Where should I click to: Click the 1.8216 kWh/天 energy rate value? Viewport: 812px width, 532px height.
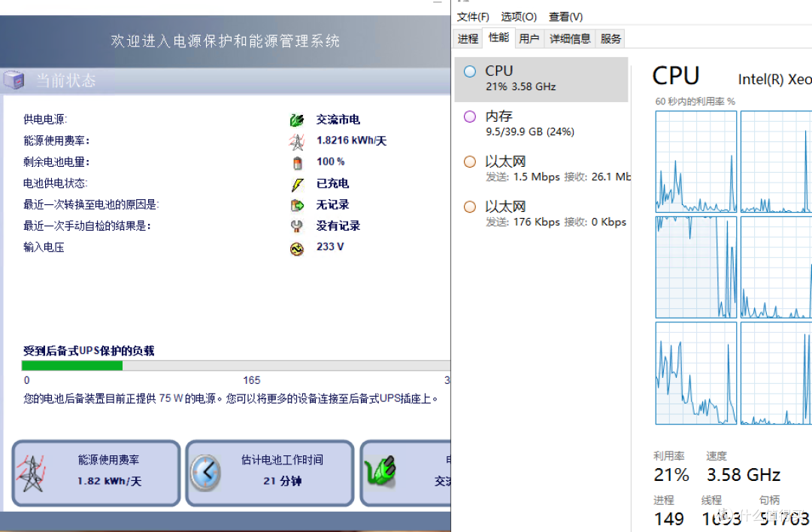pos(352,141)
